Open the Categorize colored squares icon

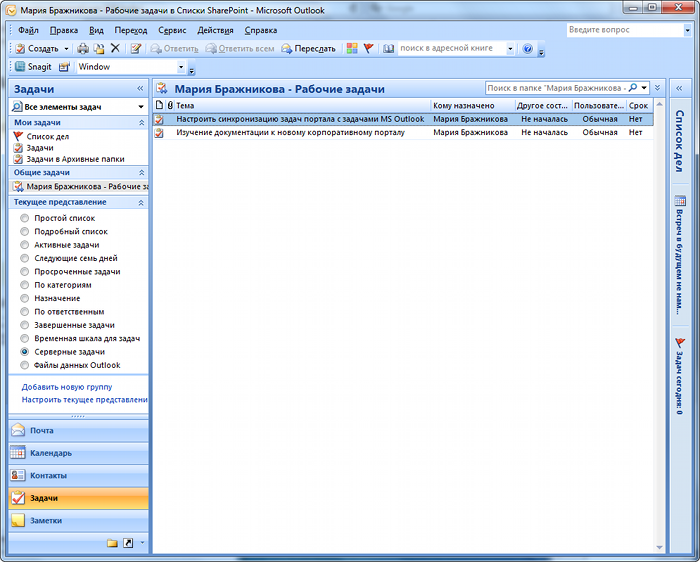(x=352, y=48)
